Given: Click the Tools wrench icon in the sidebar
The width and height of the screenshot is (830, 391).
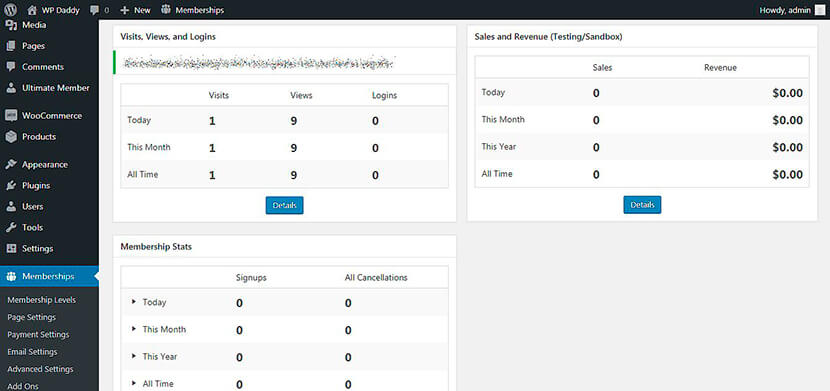Looking at the screenshot, I should (11, 228).
